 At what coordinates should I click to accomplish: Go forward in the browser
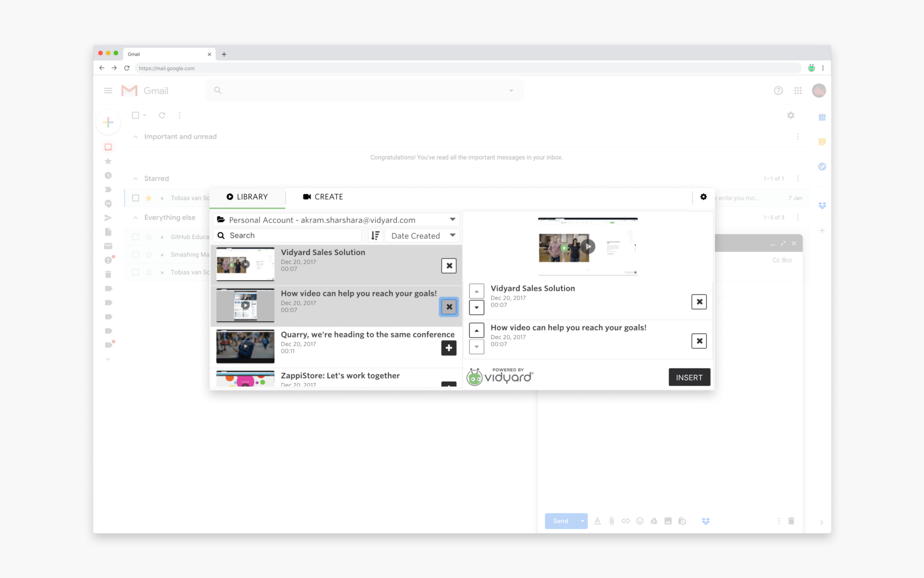click(114, 68)
